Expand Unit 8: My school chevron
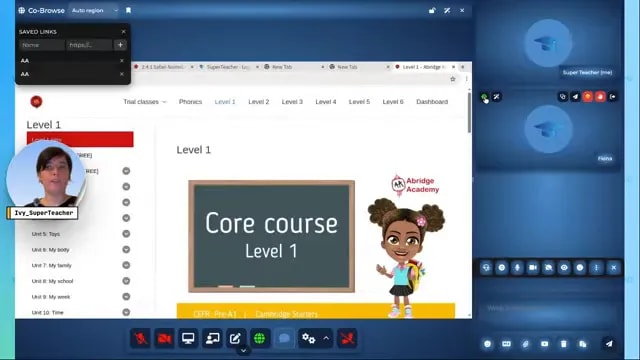This screenshot has width=640, height=360. 126,281
